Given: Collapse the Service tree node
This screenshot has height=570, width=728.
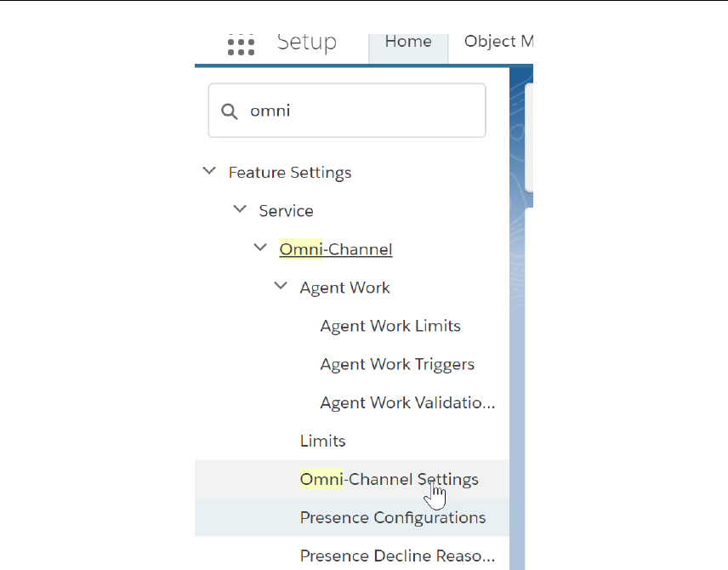Looking at the screenshot, I should (x=240, y=210).
